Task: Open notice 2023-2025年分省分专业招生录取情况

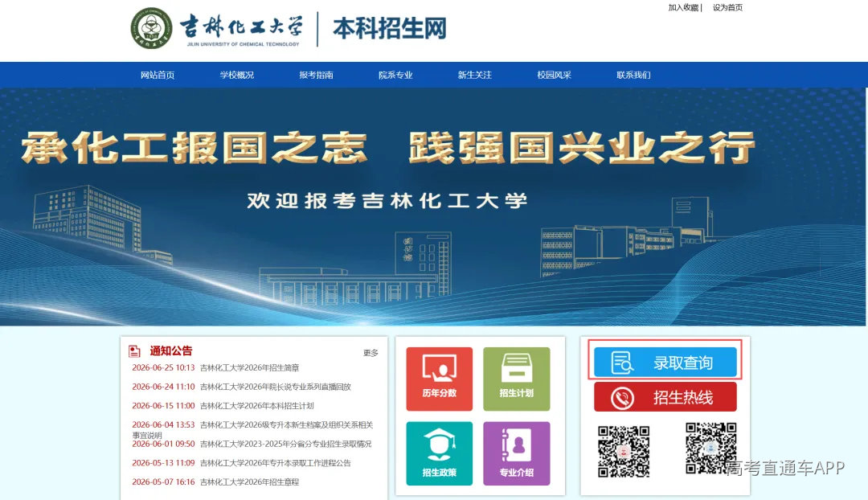Action: click(285, 444)
